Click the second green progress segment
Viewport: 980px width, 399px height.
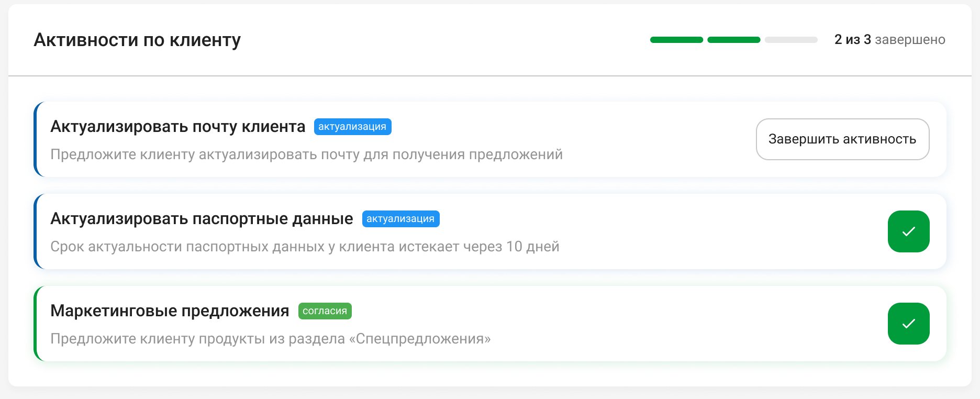click(733, 40)
